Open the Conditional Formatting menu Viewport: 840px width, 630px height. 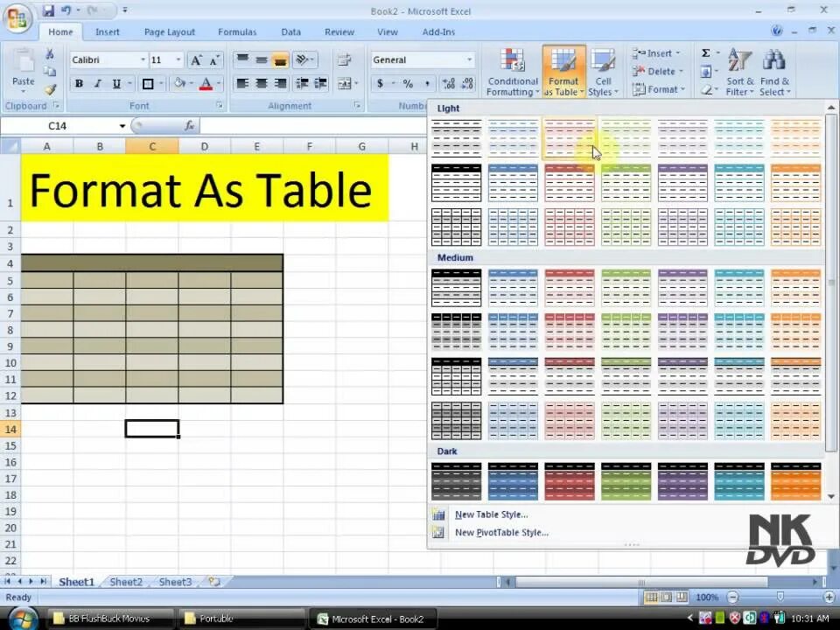coord(513,73)
